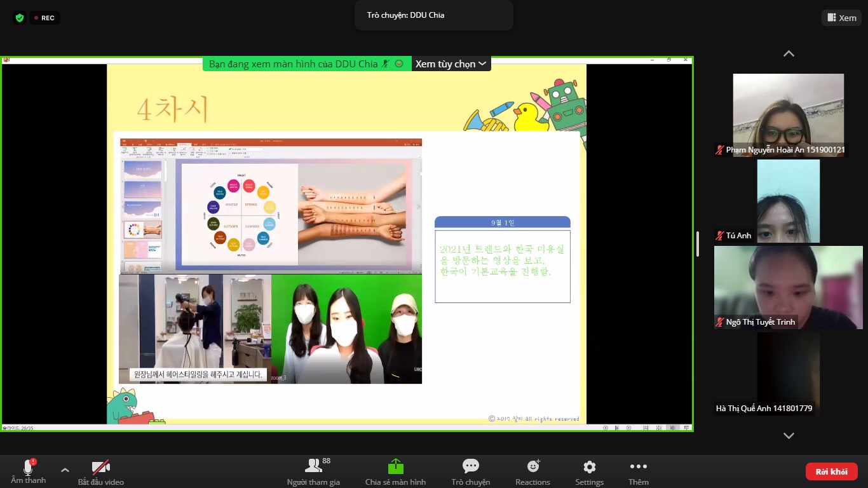Click the red Rời khỏi button
The height and width of the screenshot is (488, 868).
coord(831,471)
